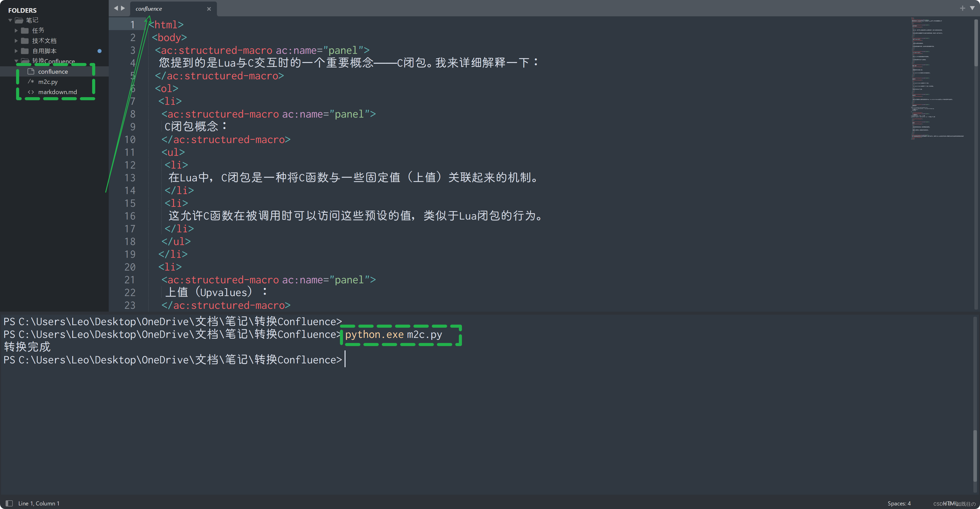Expand the 技术文档 folder arrow
Image resolution: width=980 pixels, height=509 pixels.
click(x=16, y=41)
